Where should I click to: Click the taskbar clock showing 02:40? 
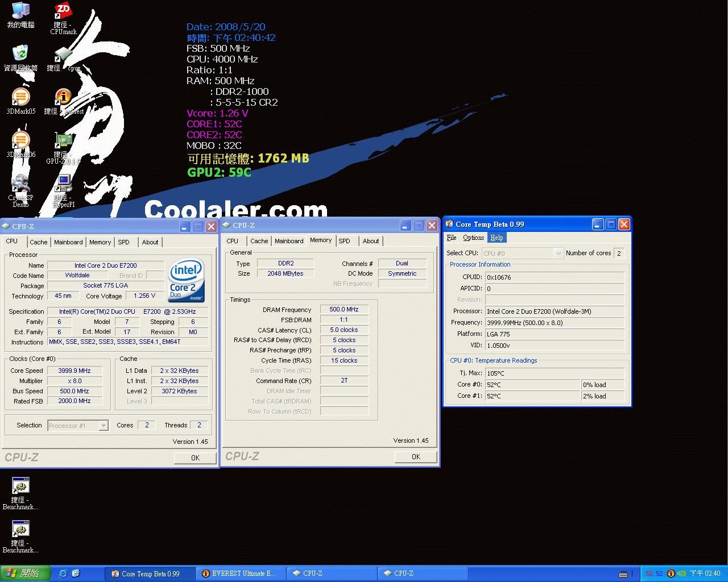pyautogui.click(x=705, y=573)
